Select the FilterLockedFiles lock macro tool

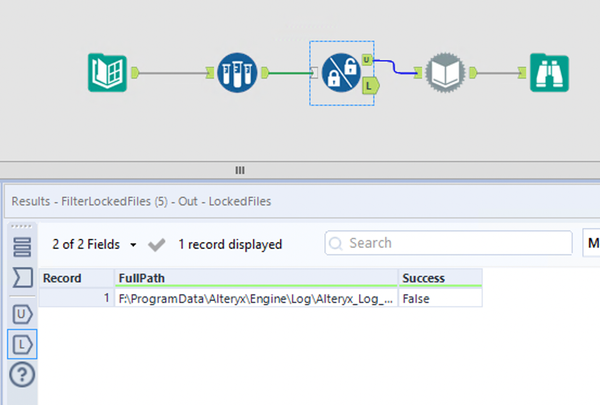tap(341, 72)
